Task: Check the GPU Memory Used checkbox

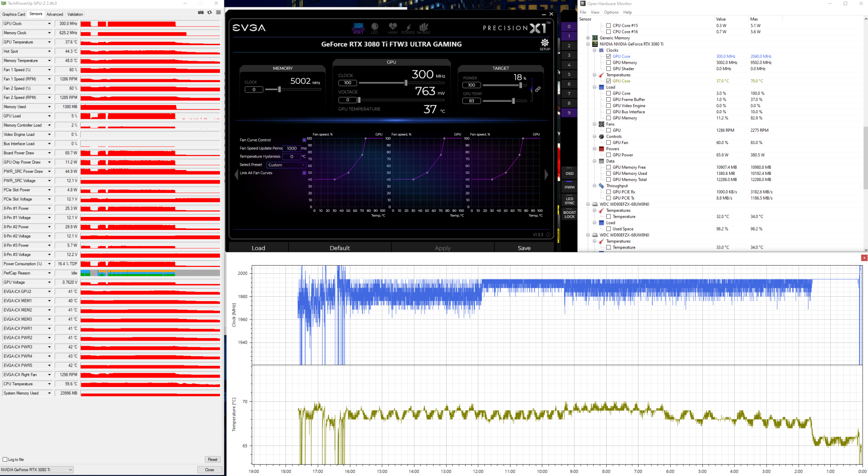Action: click(608, 174)
